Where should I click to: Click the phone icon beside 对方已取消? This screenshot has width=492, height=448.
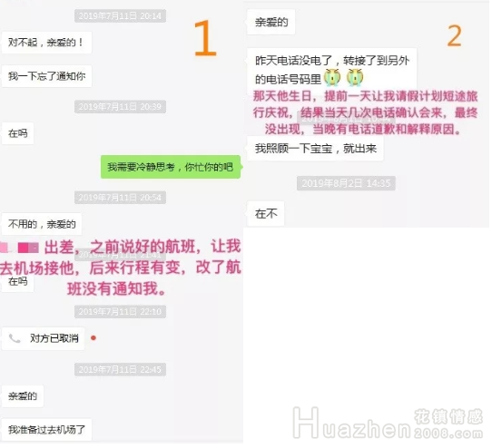[x=15, y=338]
